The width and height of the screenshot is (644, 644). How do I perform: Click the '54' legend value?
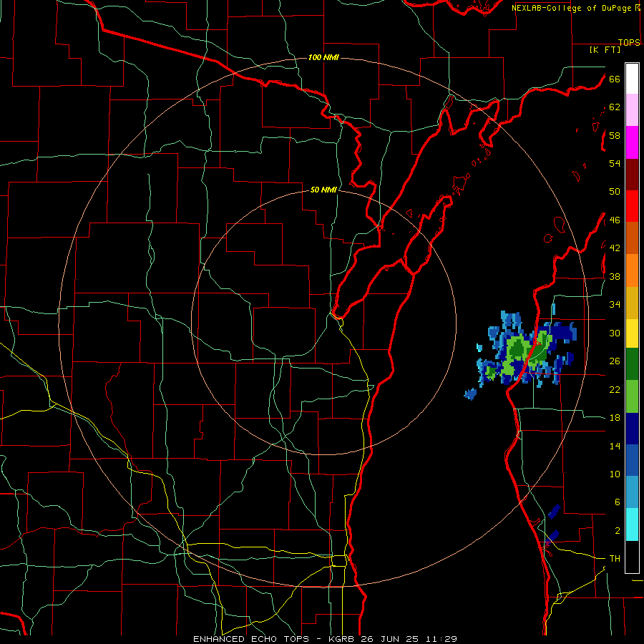[615, 163]
